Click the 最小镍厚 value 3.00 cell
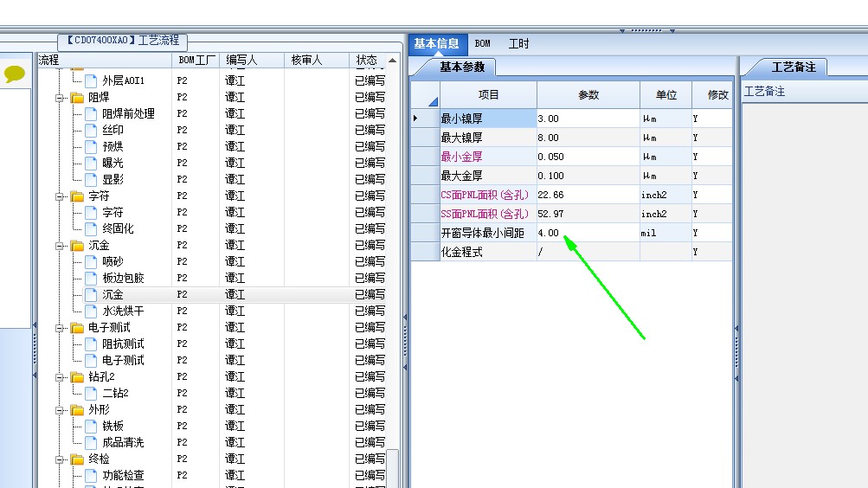Screen dimensions: 868x488 tap(588, 119)
